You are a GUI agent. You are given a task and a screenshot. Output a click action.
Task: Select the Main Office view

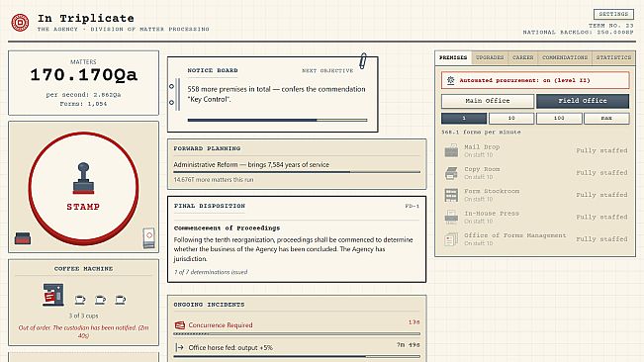point(488,101)
